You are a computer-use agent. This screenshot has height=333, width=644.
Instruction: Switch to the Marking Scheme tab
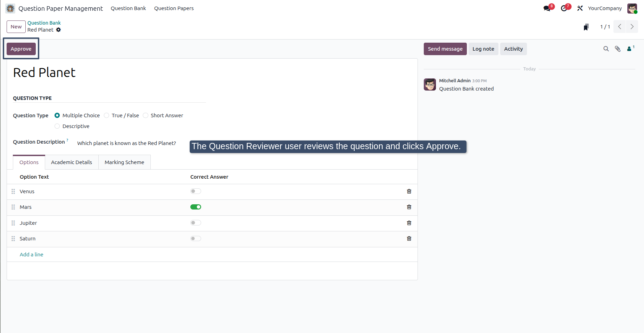pyautogui.click(x=124, y=162)
